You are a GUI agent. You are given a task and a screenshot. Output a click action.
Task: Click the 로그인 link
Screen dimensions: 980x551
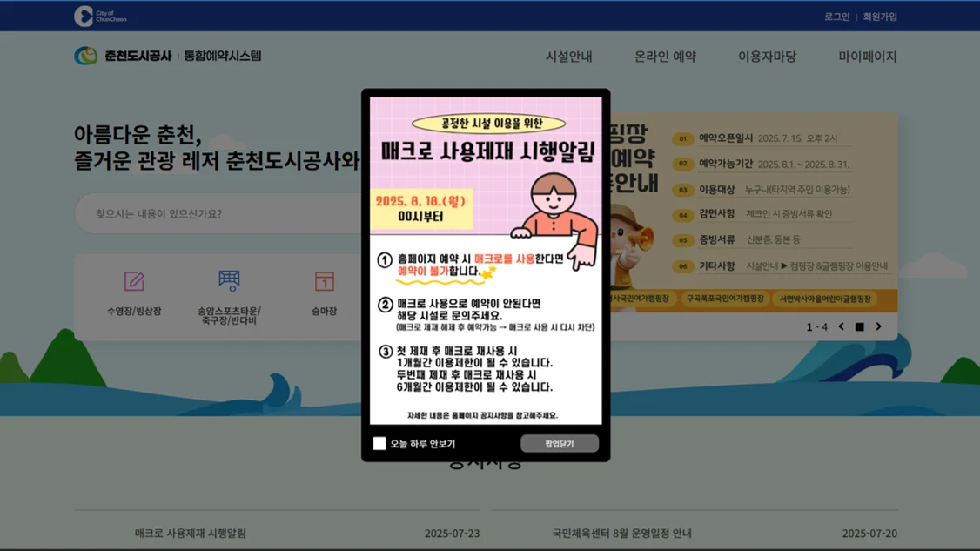[838, 16]
